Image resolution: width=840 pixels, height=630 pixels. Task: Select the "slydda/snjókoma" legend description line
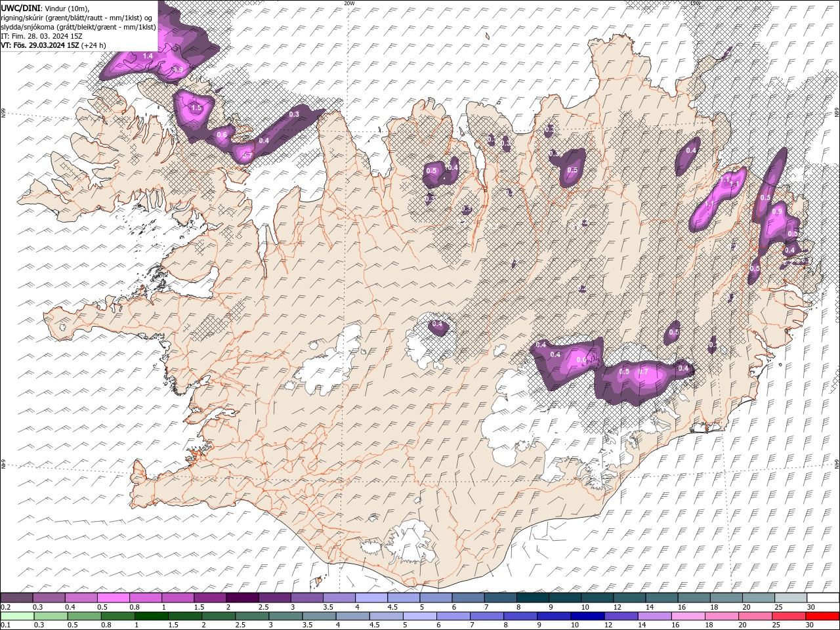pyautogui.click(x=79, y=27)
